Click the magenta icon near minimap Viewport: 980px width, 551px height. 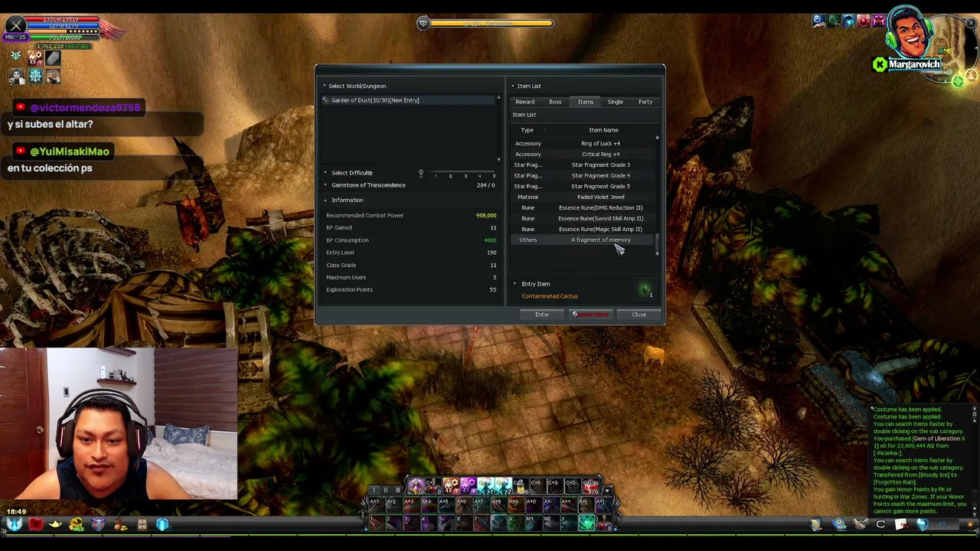pos(878,21)
